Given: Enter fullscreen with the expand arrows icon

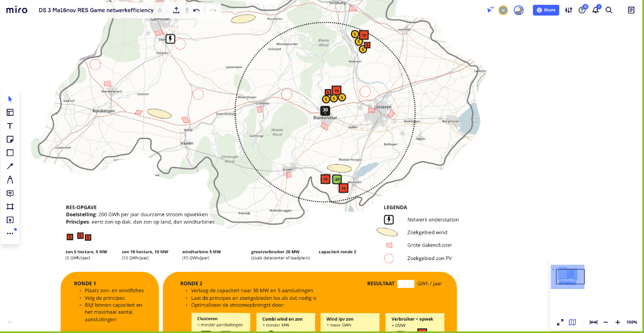Looking at the screenshot, I should 560,322.
